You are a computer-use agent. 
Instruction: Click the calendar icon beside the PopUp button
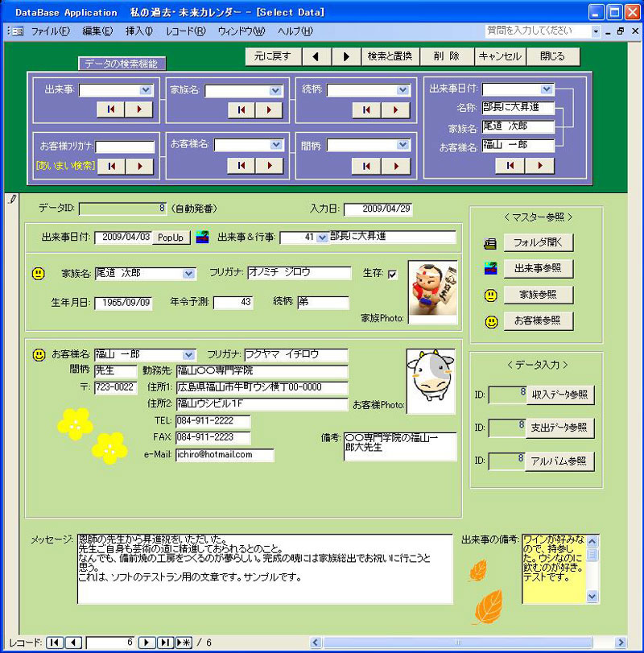[x=202, y=238]
